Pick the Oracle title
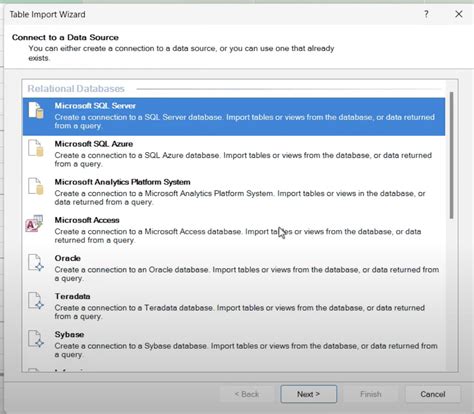 [x=68, y=258]
